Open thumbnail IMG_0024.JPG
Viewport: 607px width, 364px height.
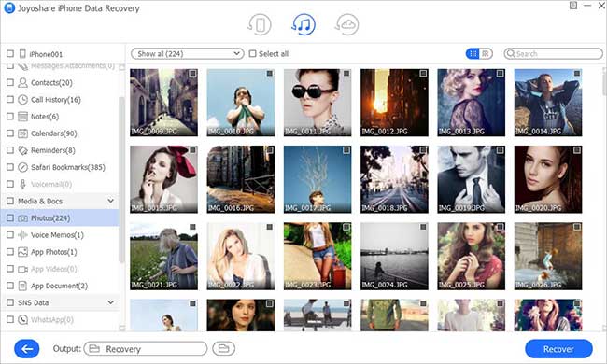tap(394, 256)
